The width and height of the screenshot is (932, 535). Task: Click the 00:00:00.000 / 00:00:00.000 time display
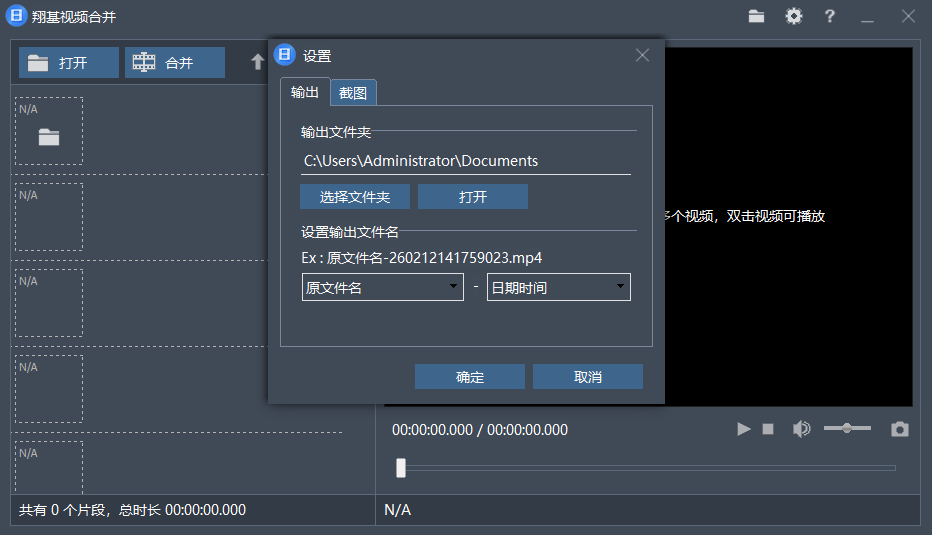(480, 430)
